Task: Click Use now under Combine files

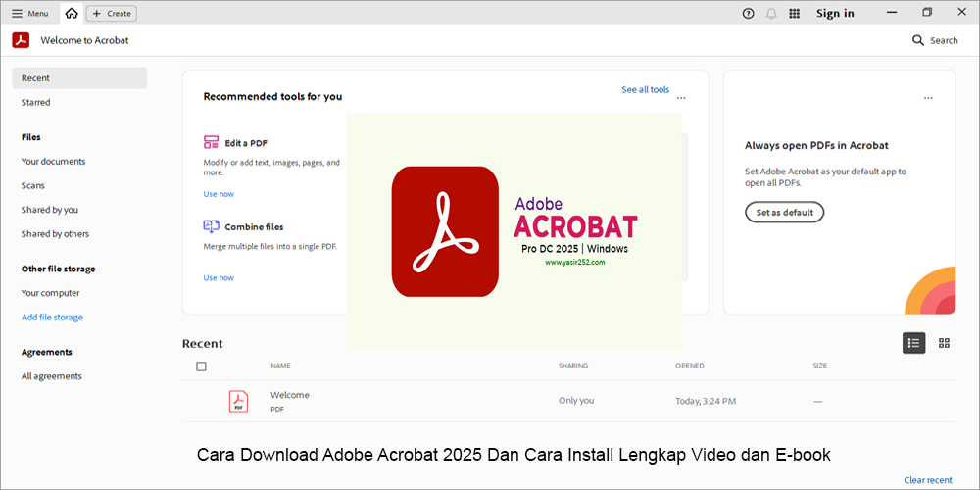Action: tap(219, 277)
